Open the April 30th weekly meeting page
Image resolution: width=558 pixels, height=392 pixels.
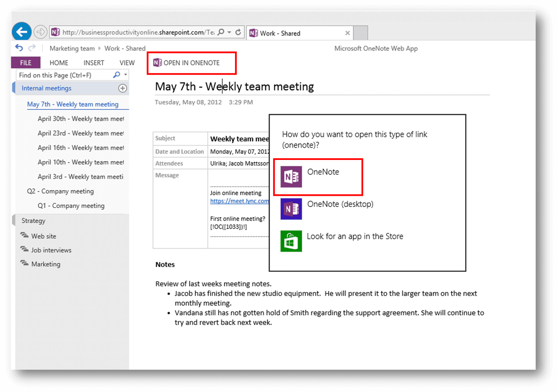click(81, 119)
